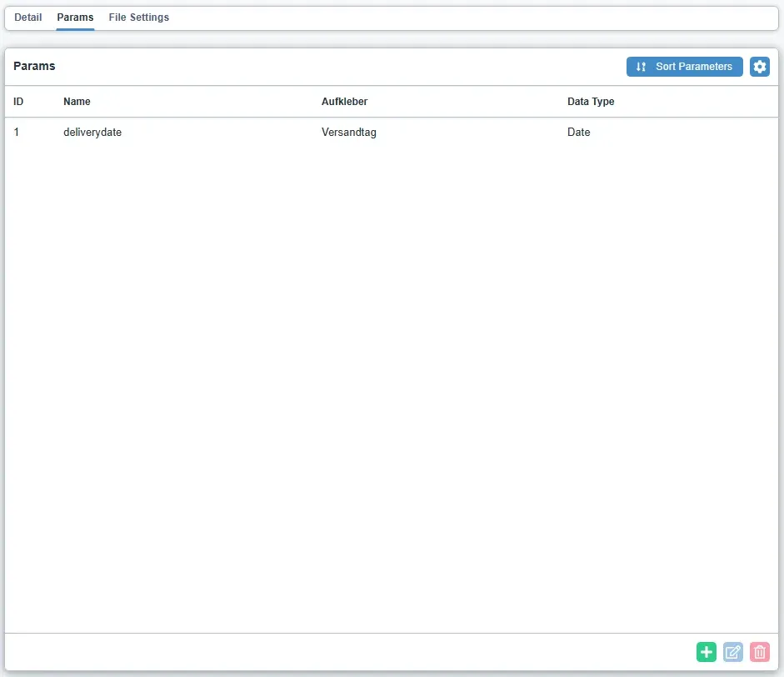The height and width of the screenshot is (677, 784).
Task: Click the ID column header
Action: (x=18, y=102)
